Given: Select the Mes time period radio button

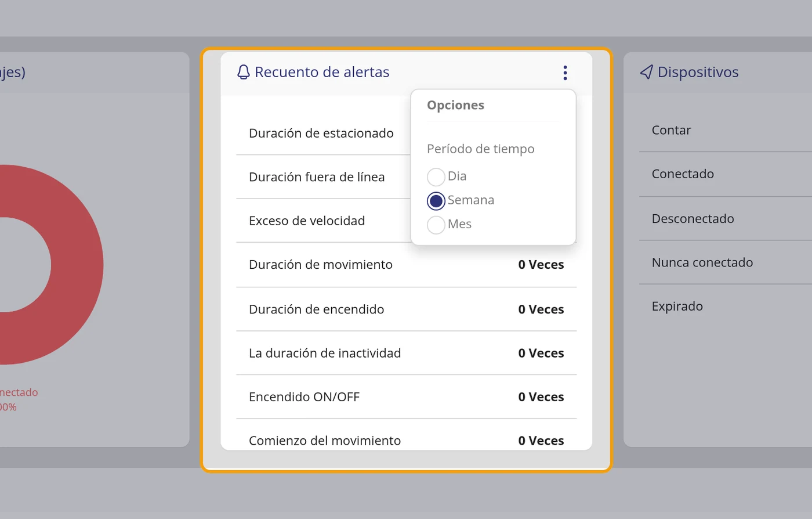Looking at the screenshot, I should click(x=436, y=225).
